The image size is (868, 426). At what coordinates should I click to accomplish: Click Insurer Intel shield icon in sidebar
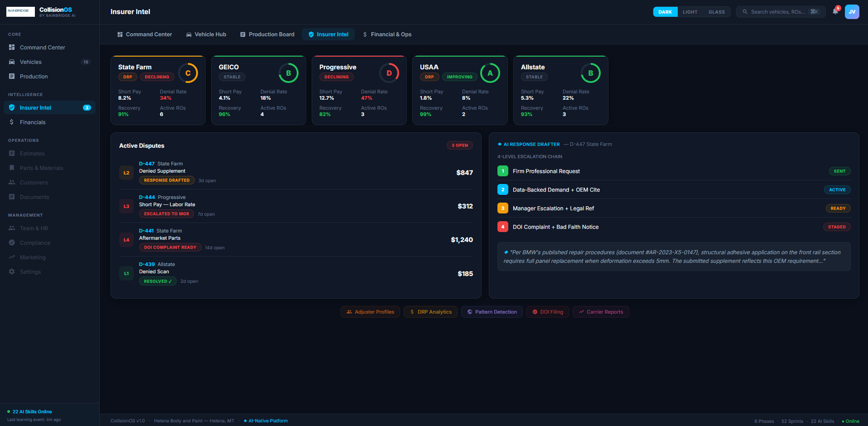pos(12,107)
